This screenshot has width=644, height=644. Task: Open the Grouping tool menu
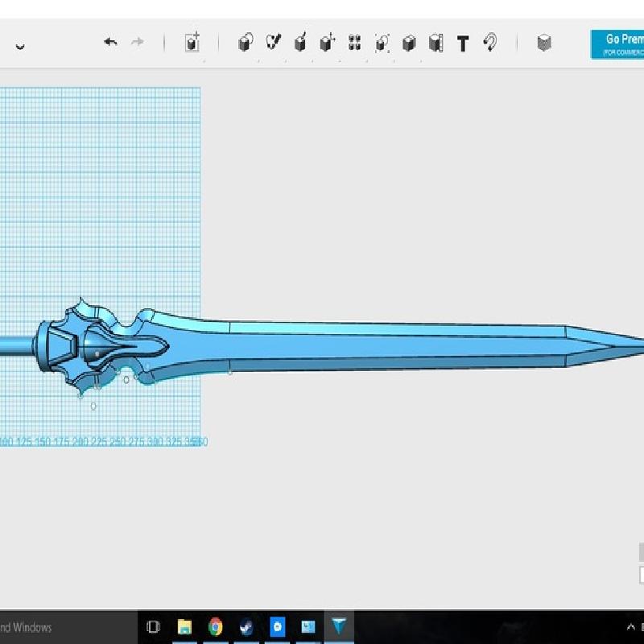[x=382, y=43]
